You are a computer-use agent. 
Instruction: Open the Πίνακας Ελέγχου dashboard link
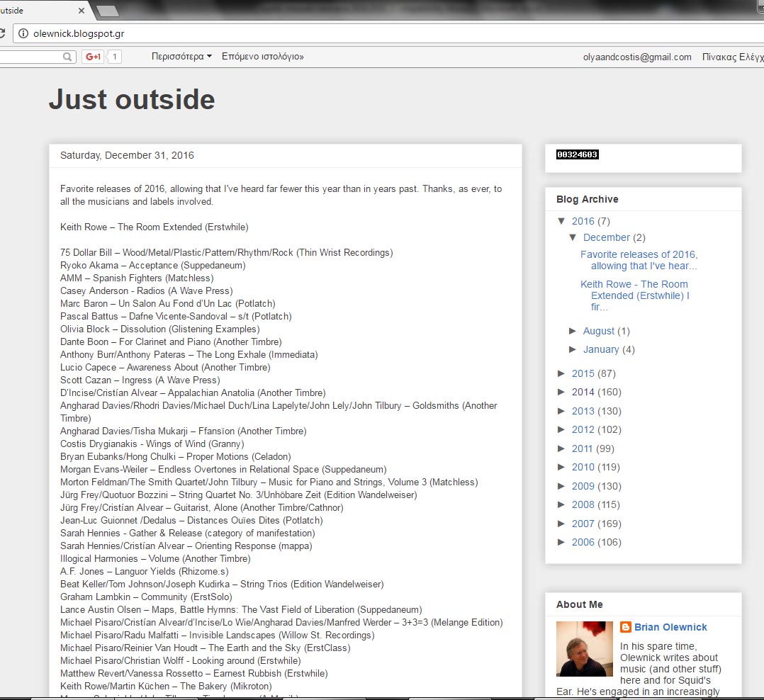click(732, 57)
